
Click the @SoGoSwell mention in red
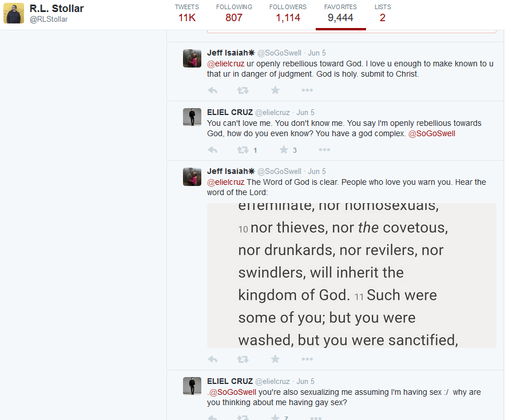coord(432,133)
